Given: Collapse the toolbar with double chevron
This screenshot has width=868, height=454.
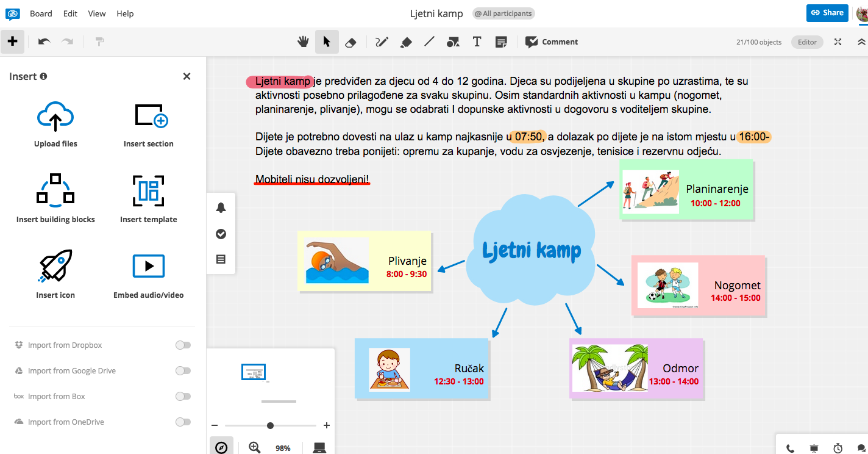Looking at the screenshot, I should (x=861, y=41).
